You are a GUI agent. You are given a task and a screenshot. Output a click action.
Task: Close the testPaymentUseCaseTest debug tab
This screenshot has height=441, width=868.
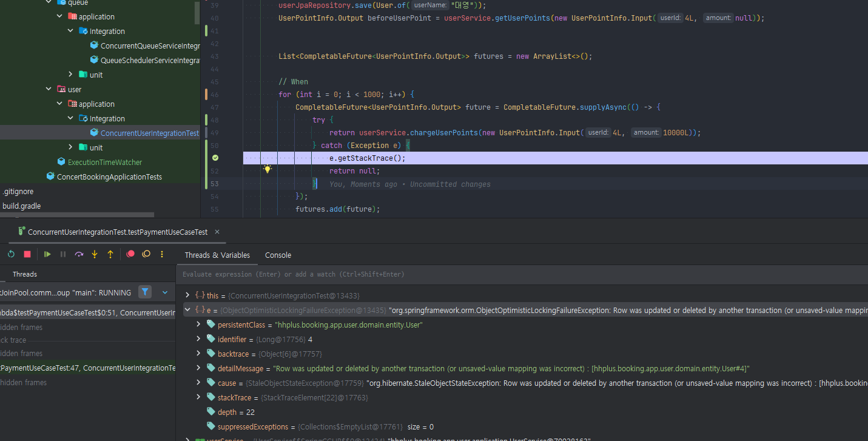(217, 232)
